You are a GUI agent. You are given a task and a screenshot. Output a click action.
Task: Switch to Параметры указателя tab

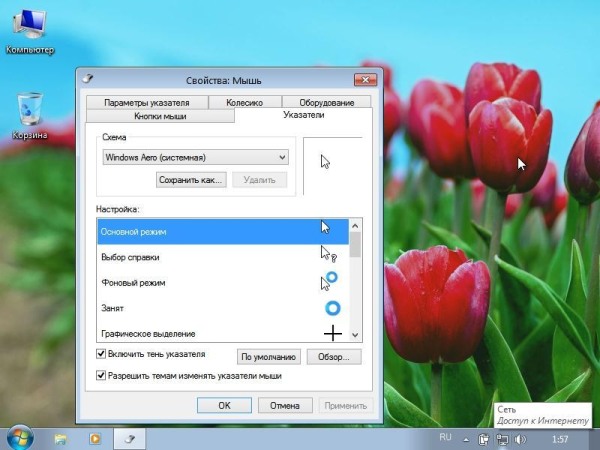point(147,102)
